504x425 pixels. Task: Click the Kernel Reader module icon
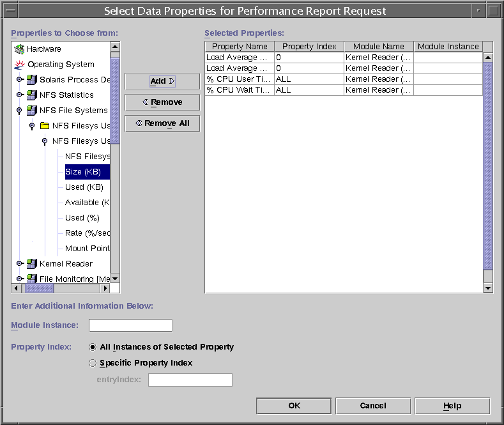[31, 263]
